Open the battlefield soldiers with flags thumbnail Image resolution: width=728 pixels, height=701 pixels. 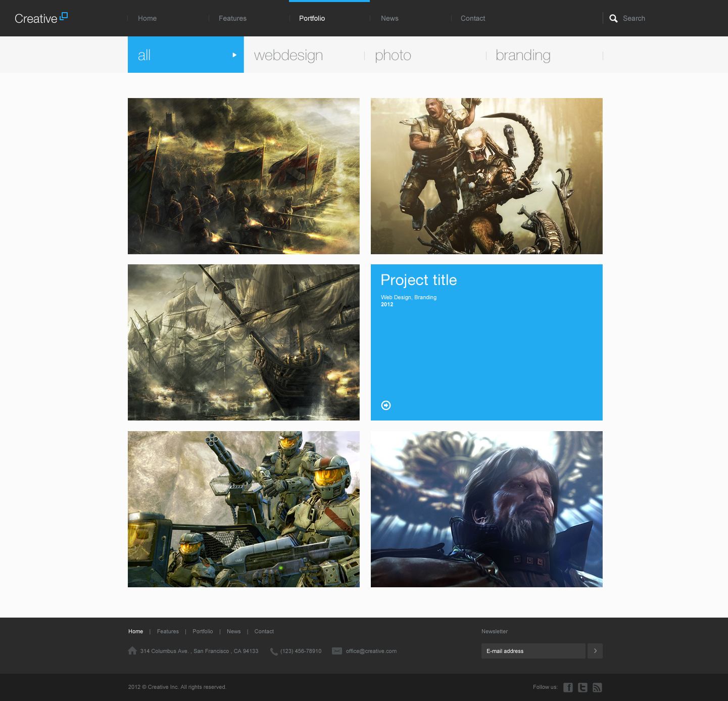244,176
